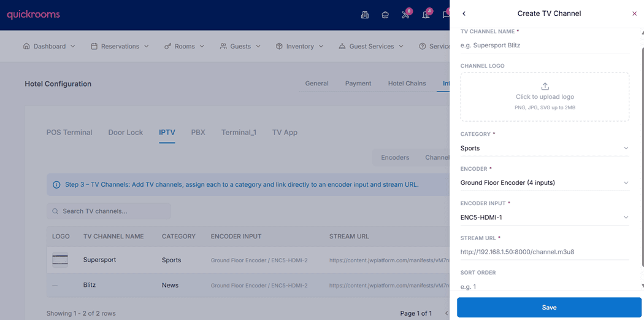Viewport: 644px width, 320px height.
Task: Click the Blitz row encoder input text
Action: pyautogui.click(x=259, y=286)
